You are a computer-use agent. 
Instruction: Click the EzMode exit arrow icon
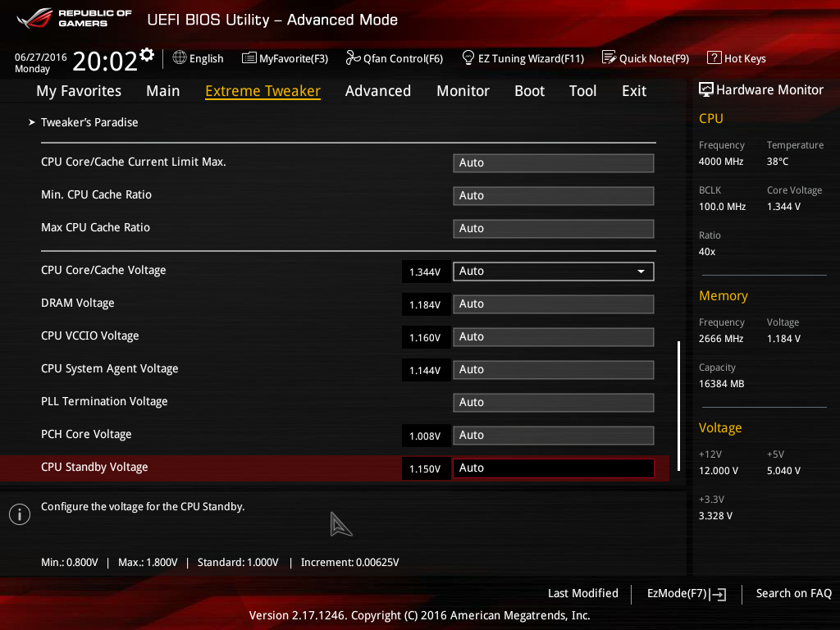pos(718,594)
